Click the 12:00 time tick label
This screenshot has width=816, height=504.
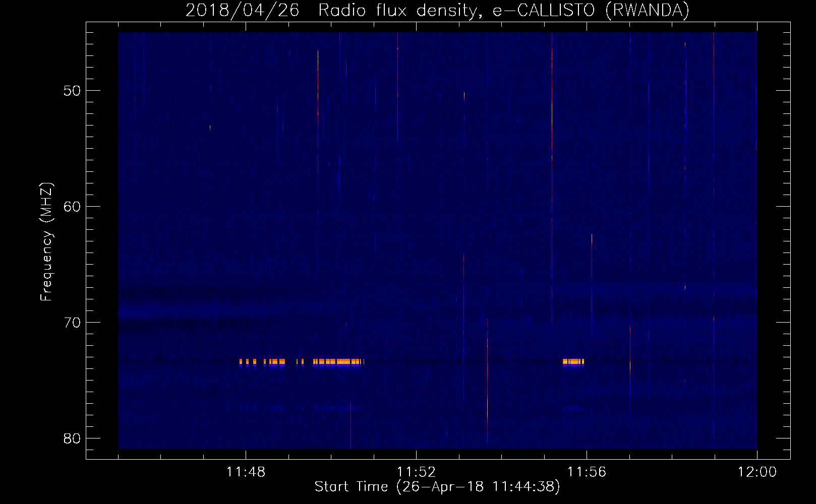pyautogui.click(x=757, y=472)
